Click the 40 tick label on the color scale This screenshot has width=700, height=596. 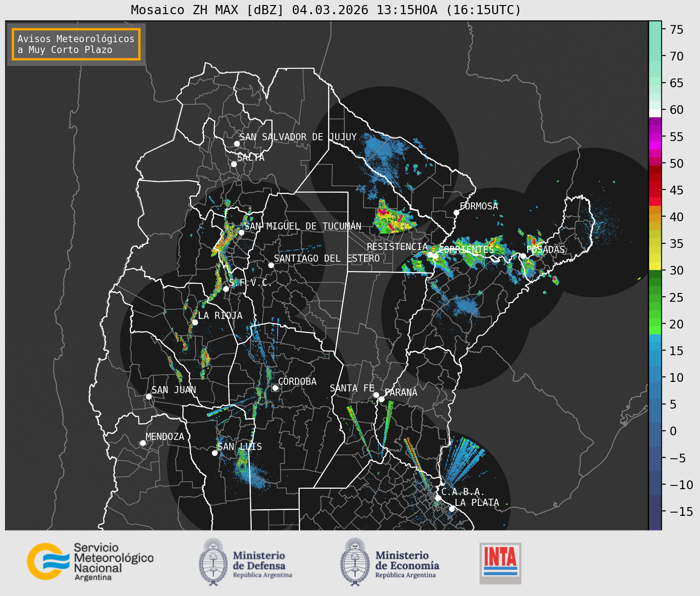point(677,217)
